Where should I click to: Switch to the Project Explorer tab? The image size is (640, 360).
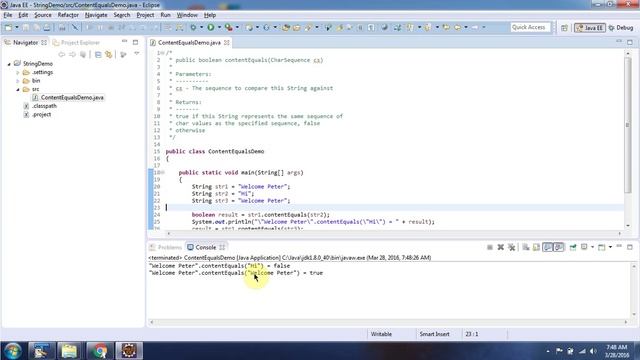pyautogui.click(x=76, y=42)
